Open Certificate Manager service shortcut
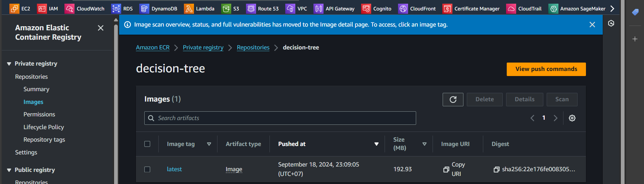Screen dimensions: 644x184 point(471,8)
